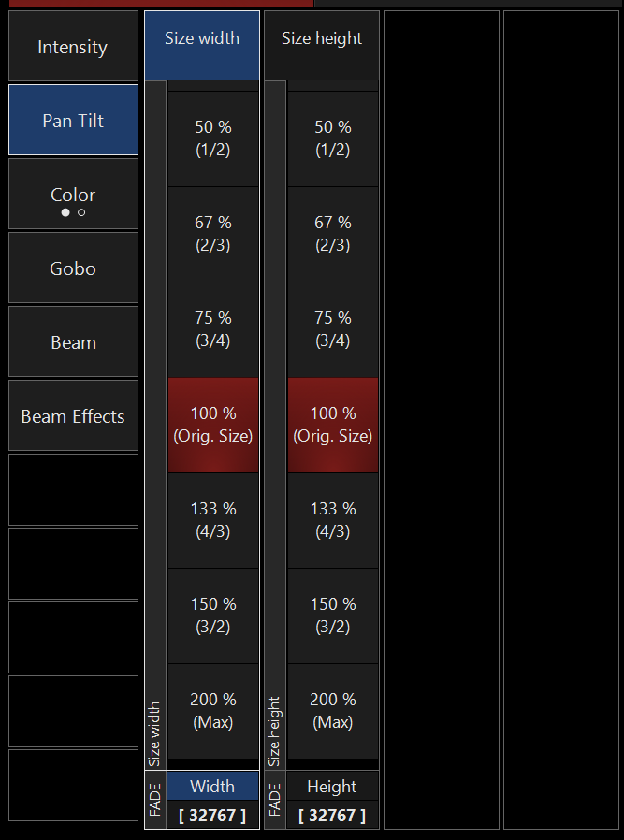Click the FADE layer label under Size height
The height and width of the screenshot is (840, 624).
pyautogui.click(x=275, y=800)
